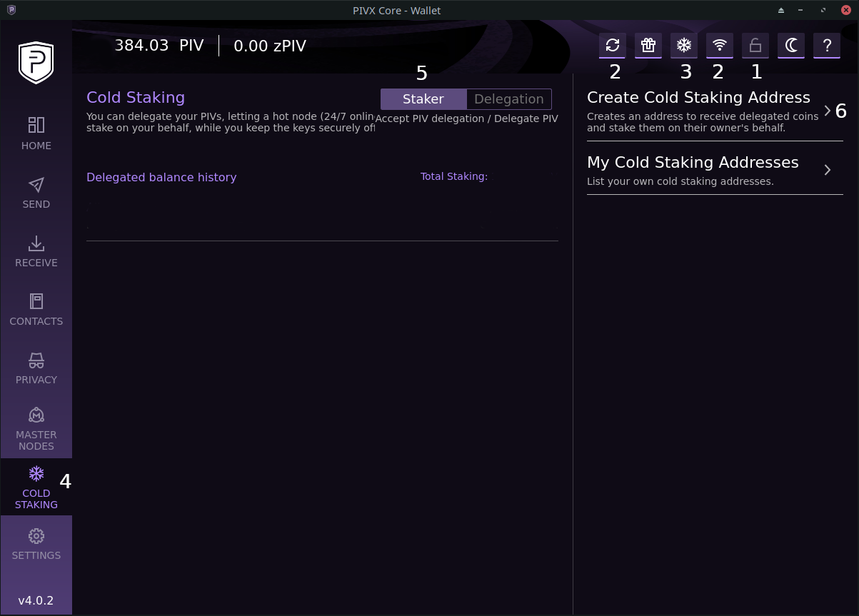Go to the Send section
The height and width of the screenshot is (616, 859).
coord(36,192)
